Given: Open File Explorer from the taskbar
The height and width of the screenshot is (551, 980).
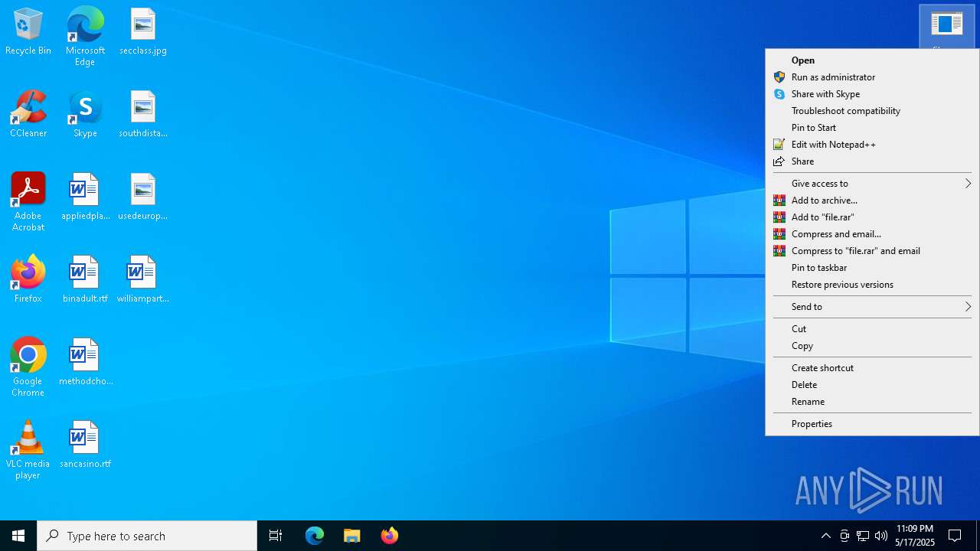Looking at the screenshot, I should pyautogui.click(x=352, y=536).
